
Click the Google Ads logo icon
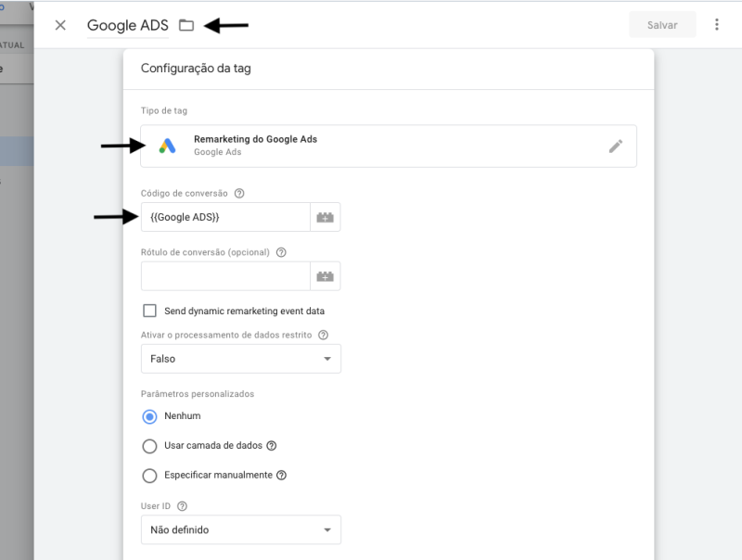tap(167, 146)
